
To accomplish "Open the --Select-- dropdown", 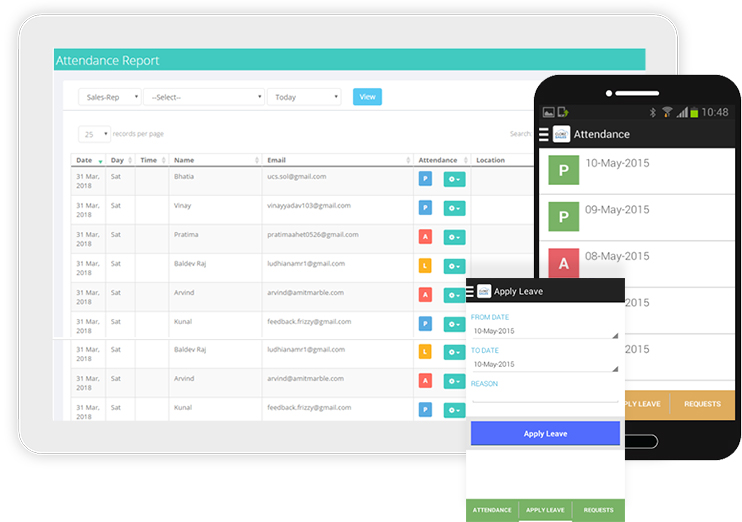I will [203, 97].
